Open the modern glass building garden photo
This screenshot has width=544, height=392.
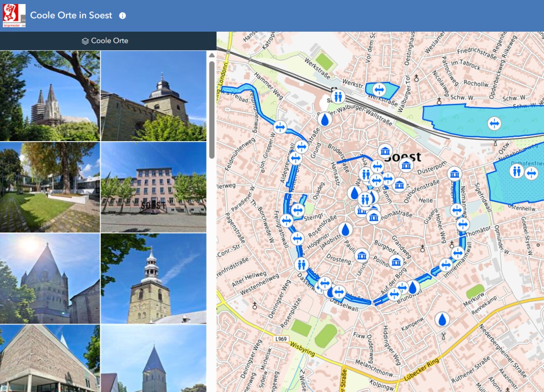pyautogui.click(x=50, y=187)
